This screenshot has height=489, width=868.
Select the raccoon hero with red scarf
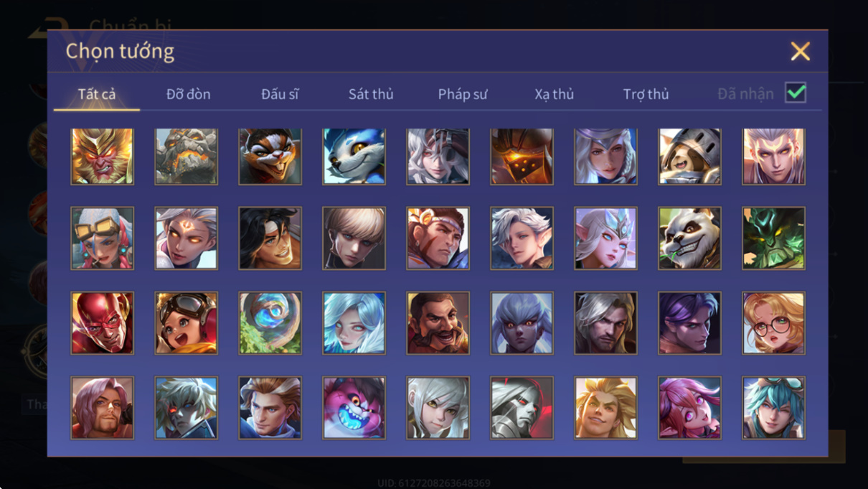click(270, 157)
